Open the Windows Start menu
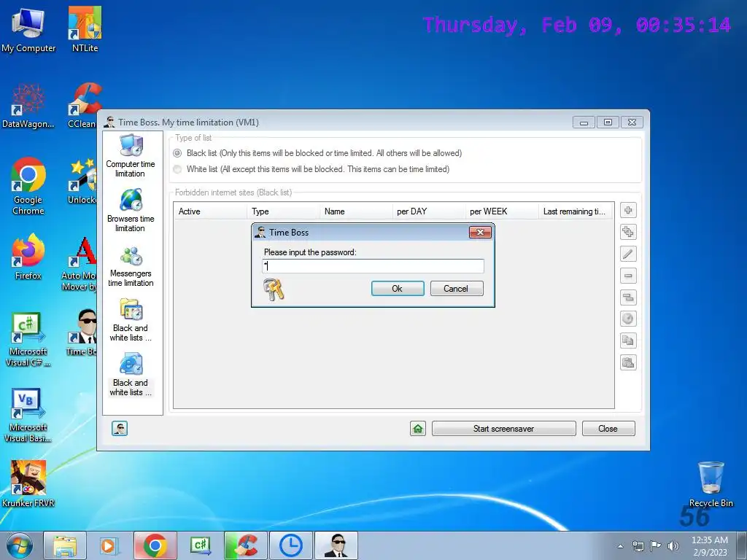747x560 pixels. pyautogui.click(x=20, y=545)
